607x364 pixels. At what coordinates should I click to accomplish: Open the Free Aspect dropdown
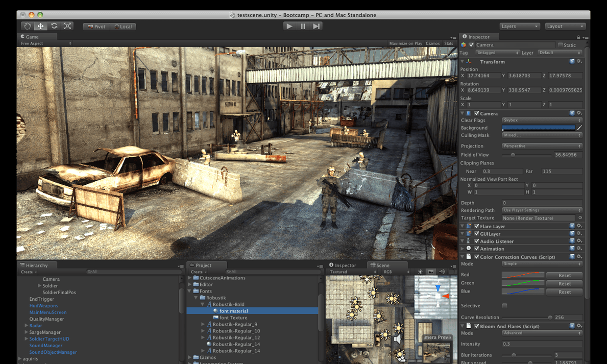pyautogui.click(x=45, y=43)
